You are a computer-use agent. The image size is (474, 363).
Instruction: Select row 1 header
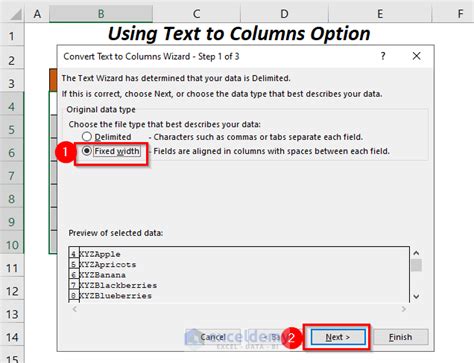point(12,35)
